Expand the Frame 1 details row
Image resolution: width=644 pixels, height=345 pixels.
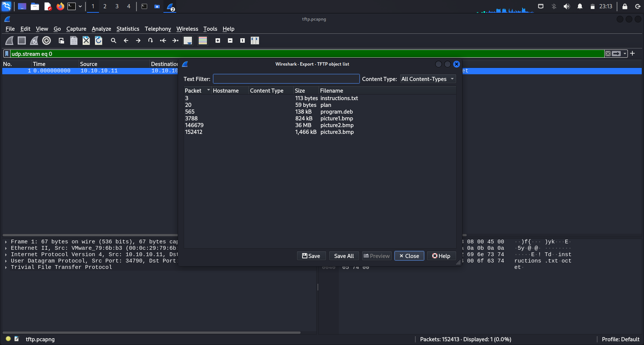tap(6, 242)
